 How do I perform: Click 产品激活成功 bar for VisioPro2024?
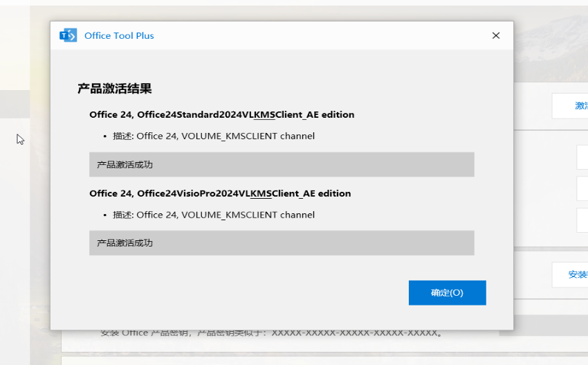point(282,243)
